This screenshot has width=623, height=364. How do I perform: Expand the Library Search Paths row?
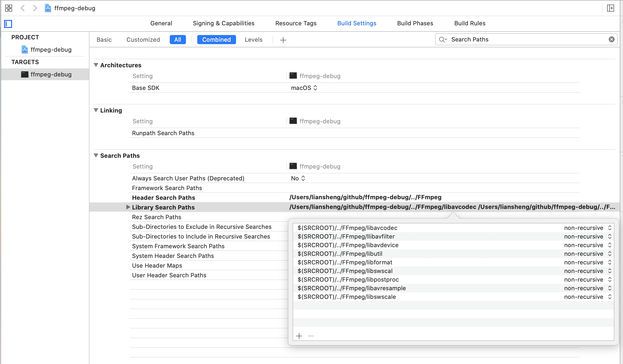pyautogui.click(x=128, y=207)
